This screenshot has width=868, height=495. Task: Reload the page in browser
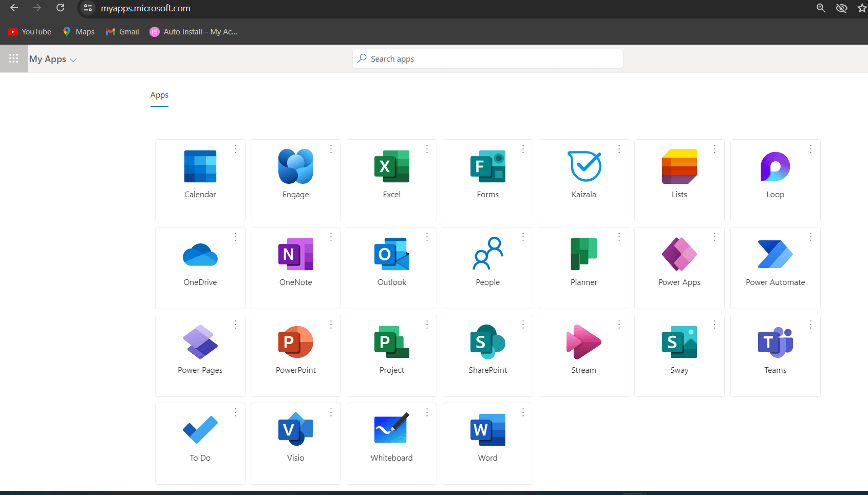60,8
